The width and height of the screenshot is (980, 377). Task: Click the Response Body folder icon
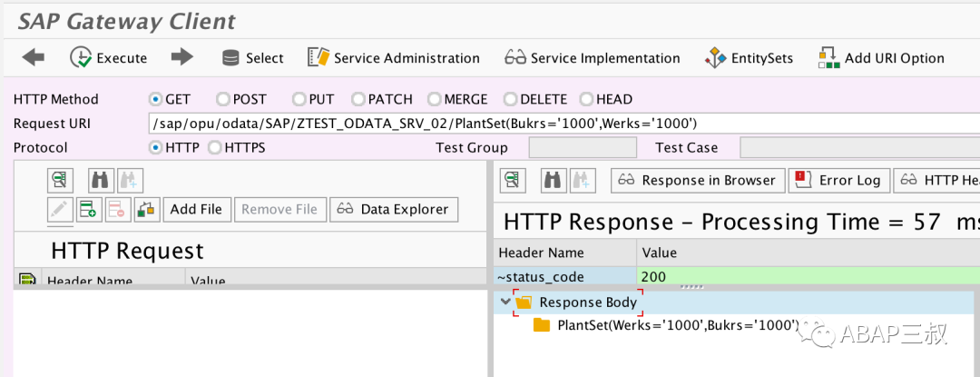tap(524, 303)
